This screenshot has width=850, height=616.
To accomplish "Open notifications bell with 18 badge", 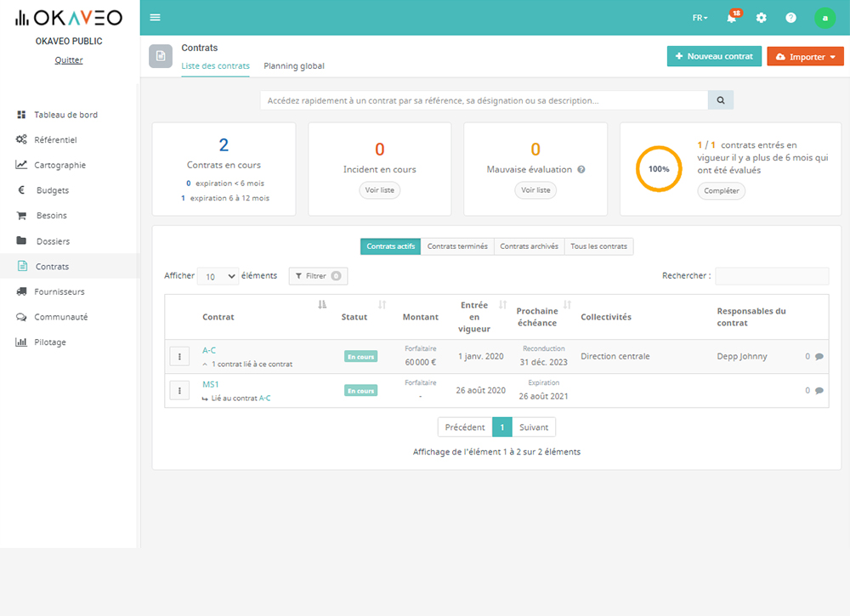I will pos(733,17).
